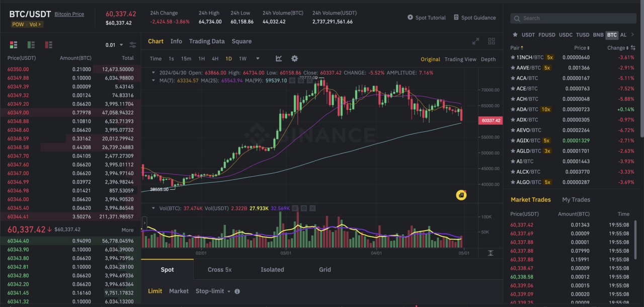Expand more time intervals dropdown after 1W
This screenshot has width=644, height=307.
[258, 59]
